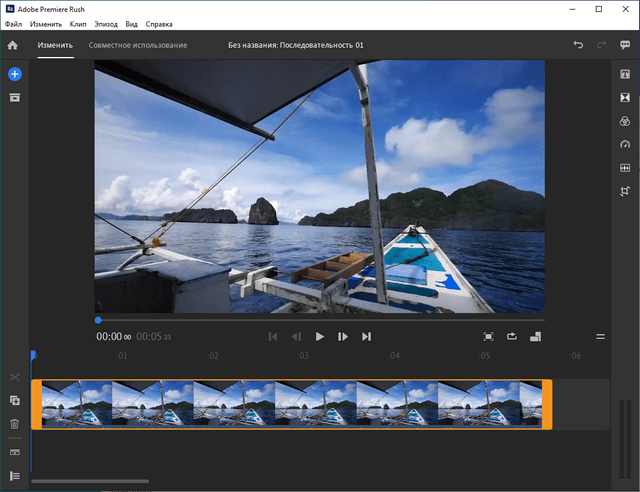Click the timeline horizontal scrollbar
Image resolution: width=640 pixels, height=492 pixels.
[90, 482]
